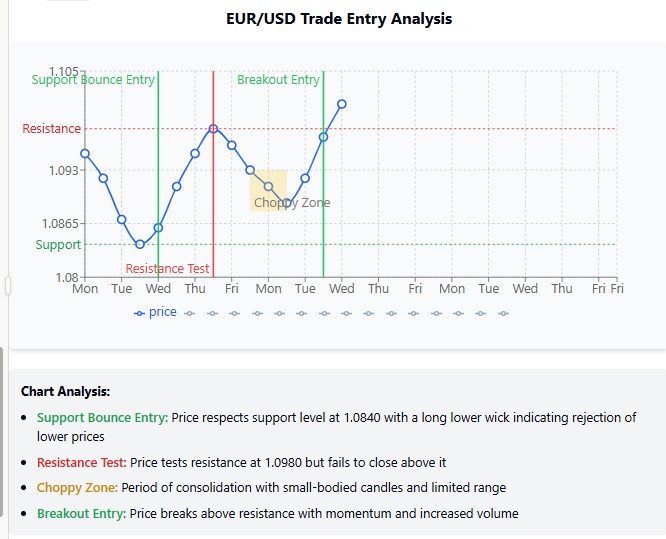Click the data point at the Resistance peak

[x=213, y=128]
